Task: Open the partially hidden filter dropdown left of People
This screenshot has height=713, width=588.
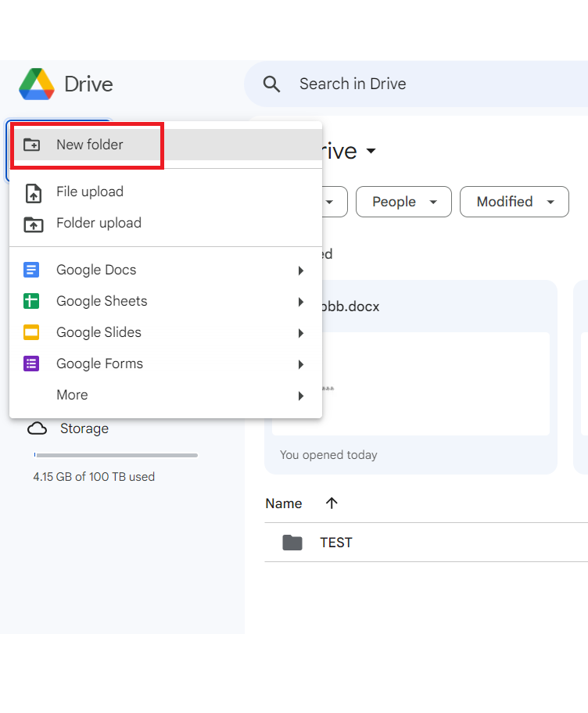Action: pyautogui.click(x=335, y=202)
